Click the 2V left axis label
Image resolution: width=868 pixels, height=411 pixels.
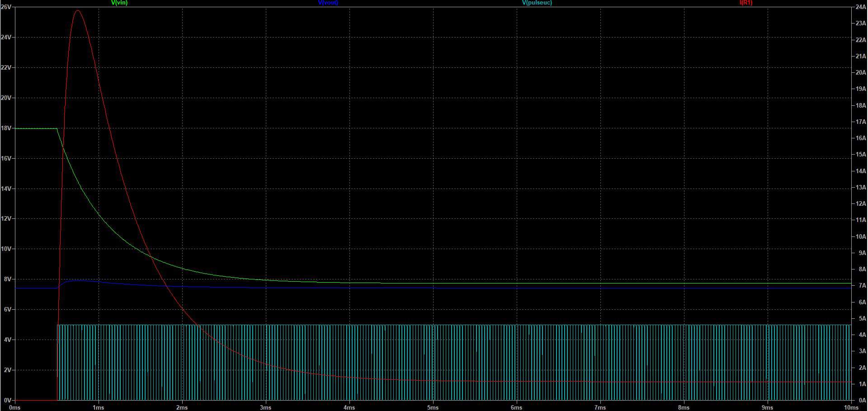tap(8, 370)
